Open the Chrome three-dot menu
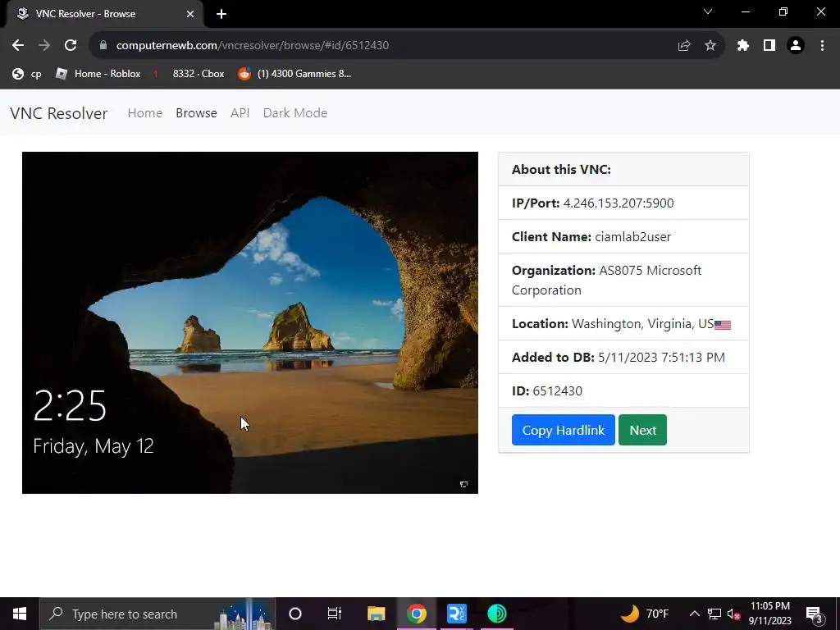 click(x=822, y=46)
